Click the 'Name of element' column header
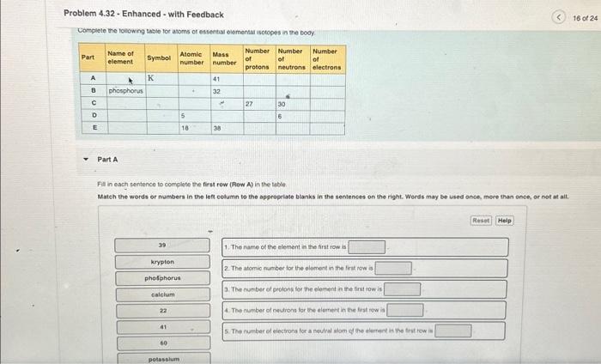This screenshot has width=601, height=364. (125, 58)
